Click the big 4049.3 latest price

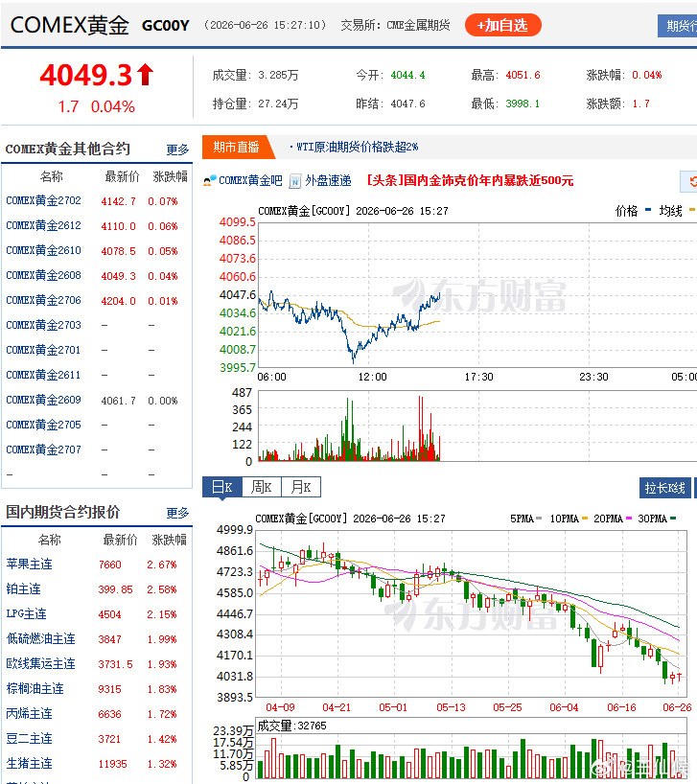[x=85, y=75]
